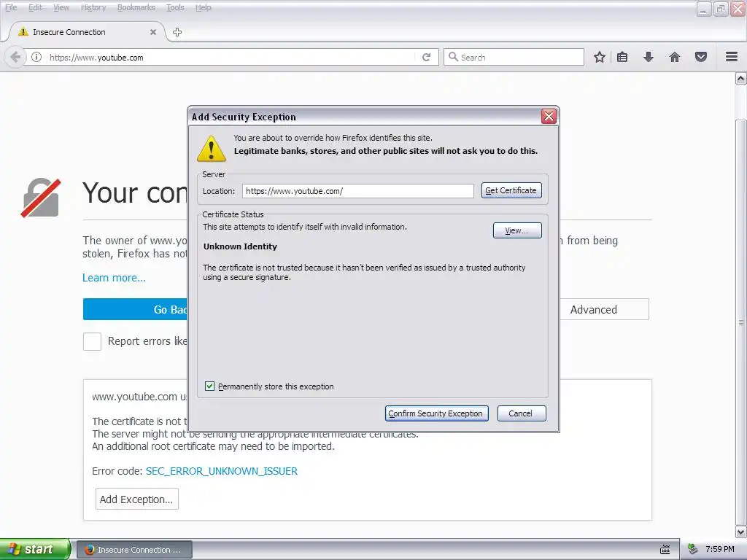
Task: Click the Get Certificate button
Action: click(x=511, y=190)
